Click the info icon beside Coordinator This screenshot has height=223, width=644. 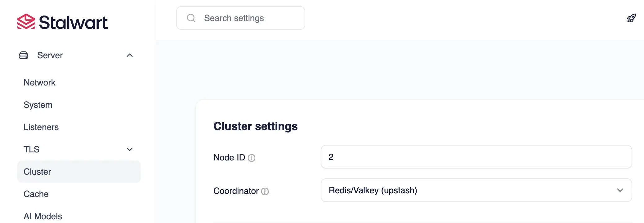coord(265,191)
